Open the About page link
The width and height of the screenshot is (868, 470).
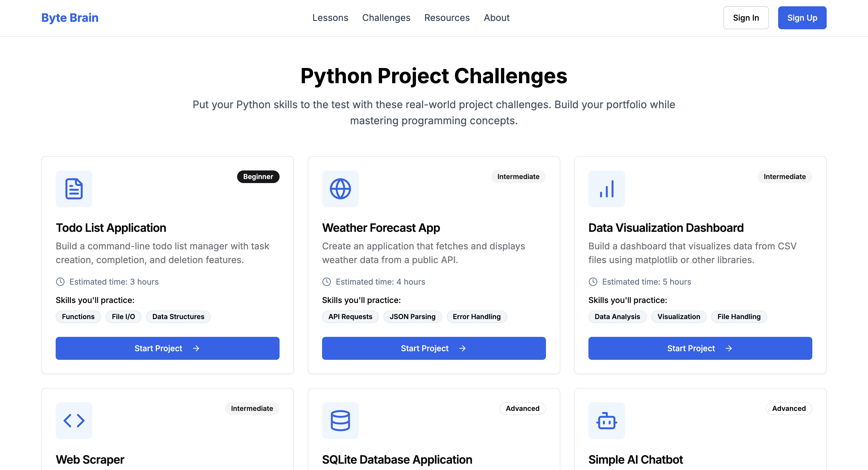click(x=496, y=18)
